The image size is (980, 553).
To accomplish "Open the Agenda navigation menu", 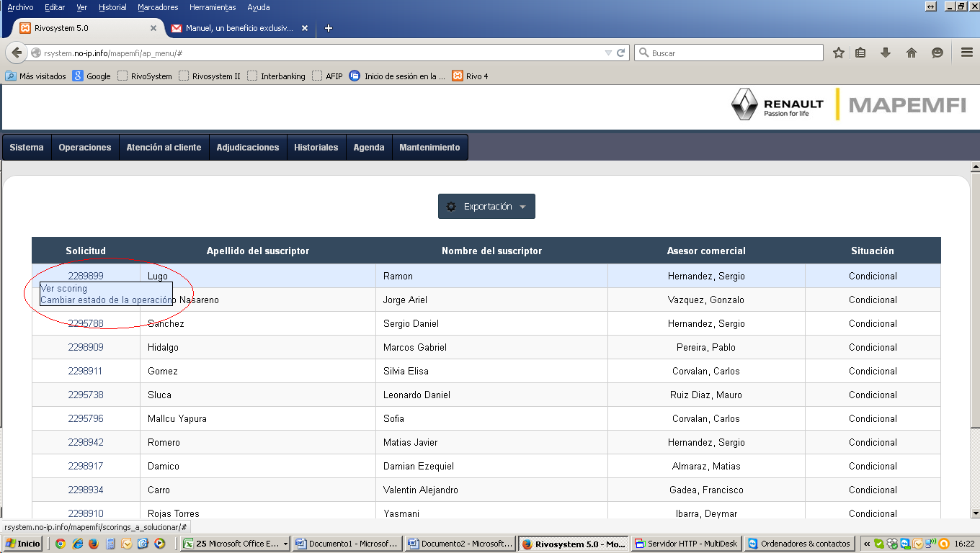I will (369, 148).
